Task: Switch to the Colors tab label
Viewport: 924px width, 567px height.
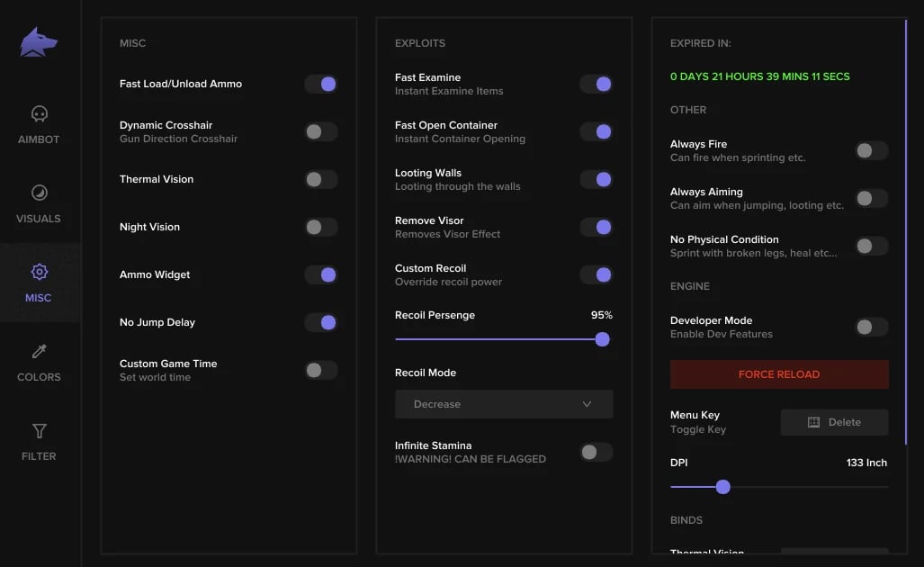Action: click(39, 377)
